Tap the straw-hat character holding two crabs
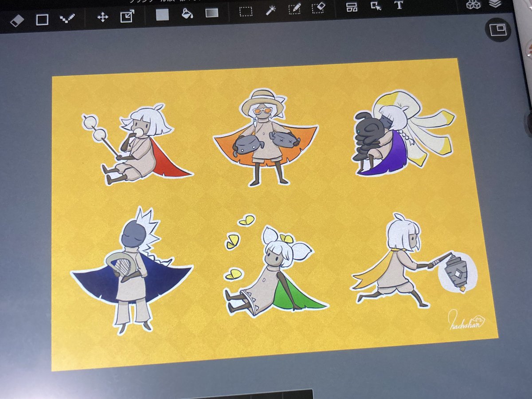This screenshot has height=399, width=532. 266,137
